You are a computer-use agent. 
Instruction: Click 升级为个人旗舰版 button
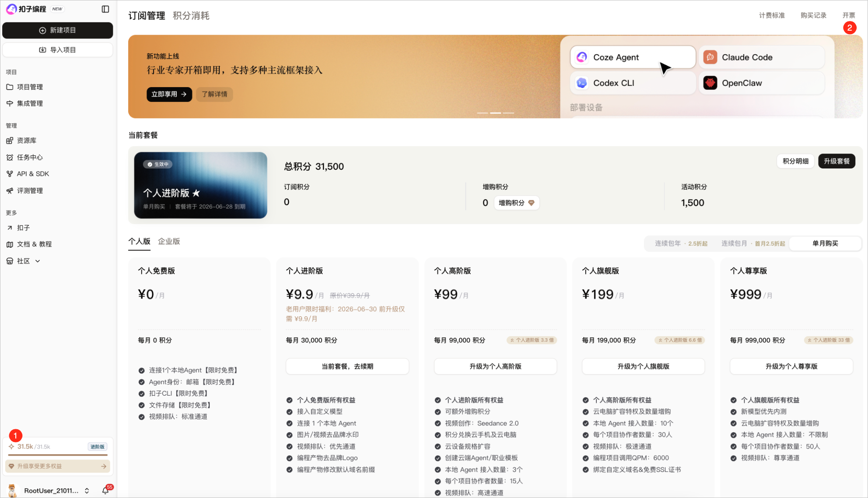(x=643, y=366)
